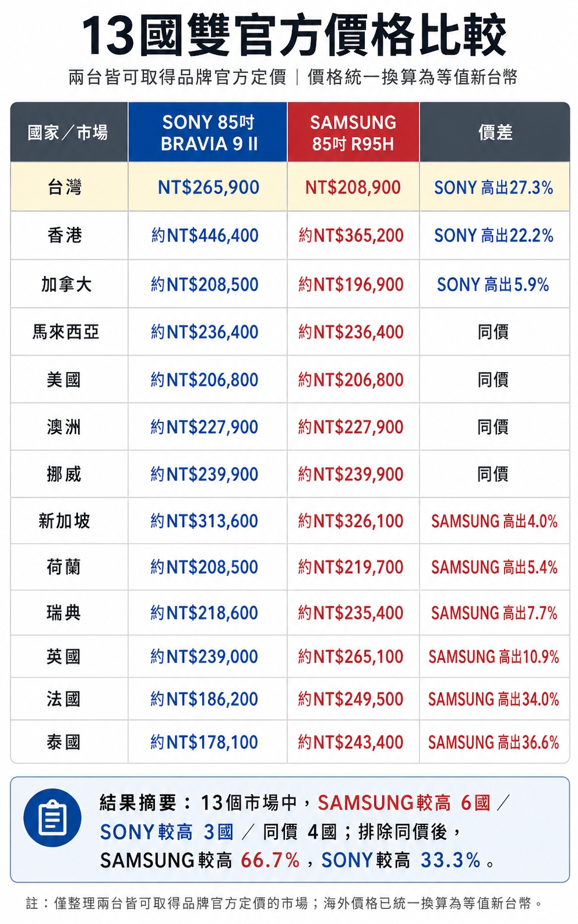
Task: Click the 美國 row label
Action: coord(64,380)
